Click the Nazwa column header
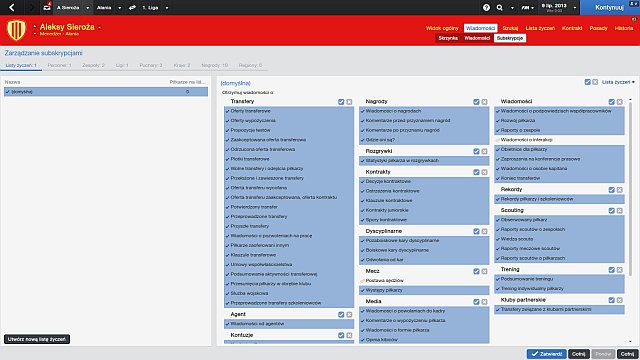 12,82
